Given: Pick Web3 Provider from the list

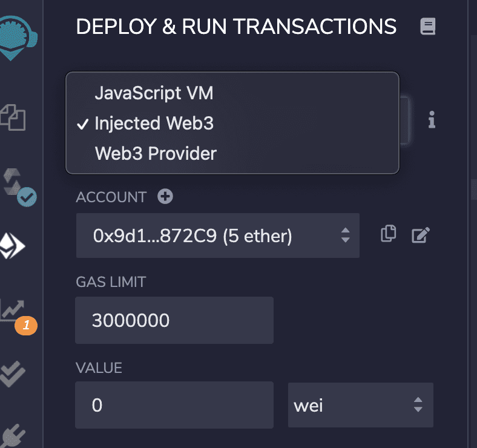Looking at the screenshot, I should point(156,154).
